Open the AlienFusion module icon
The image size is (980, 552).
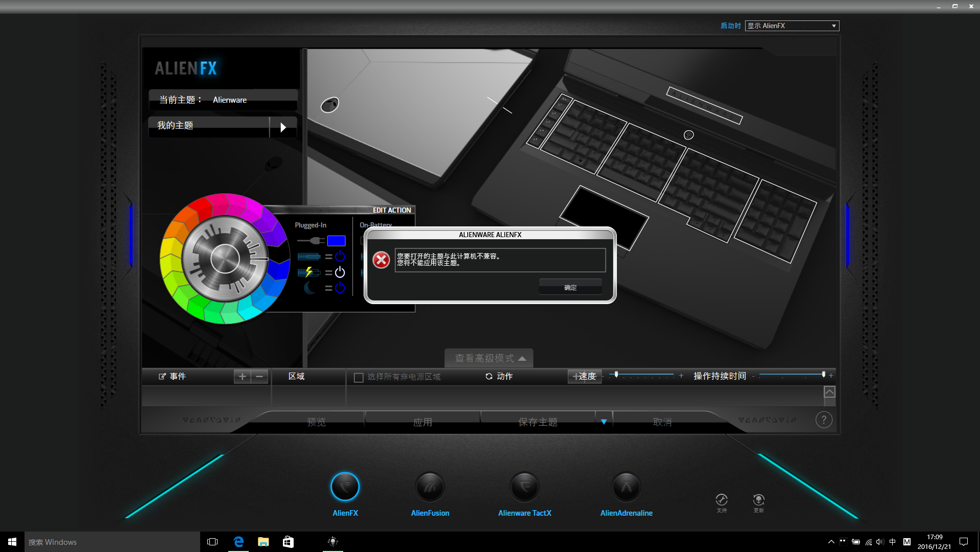coord(430,487)
